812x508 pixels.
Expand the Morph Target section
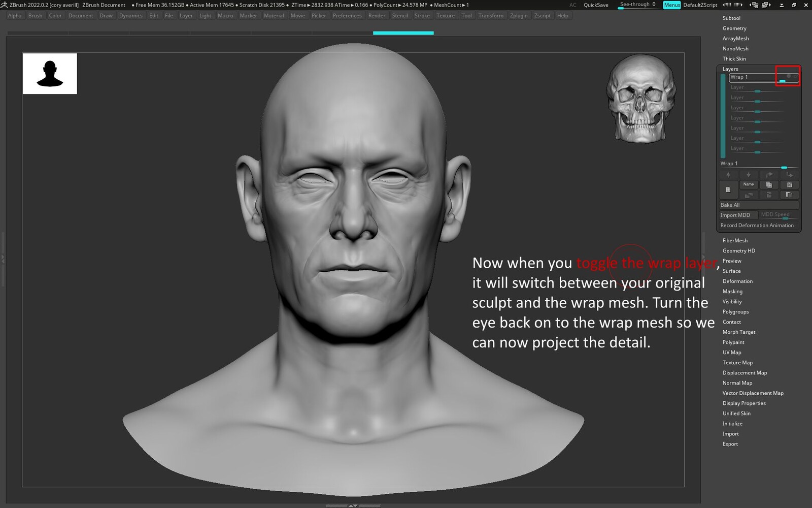pyautogui.click(x=739, y=332)
